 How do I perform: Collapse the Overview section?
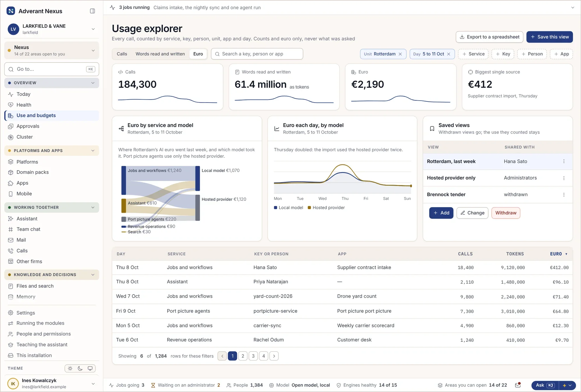(52, 83)
